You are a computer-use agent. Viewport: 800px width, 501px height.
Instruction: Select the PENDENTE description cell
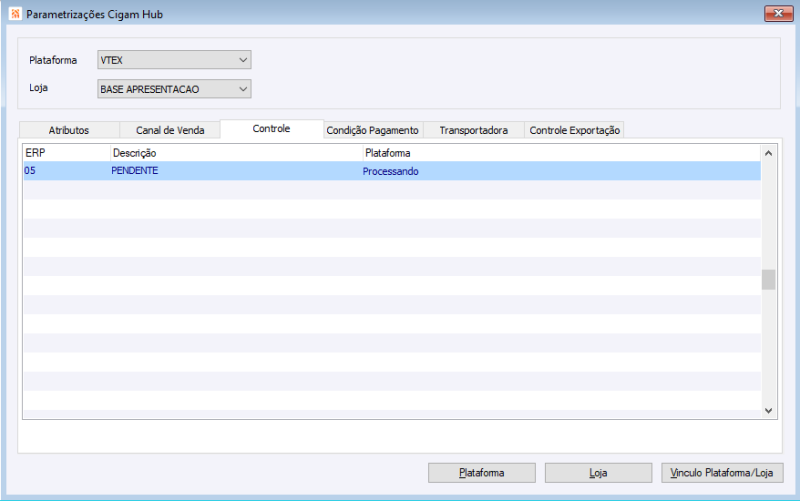[x=237, y=170]
